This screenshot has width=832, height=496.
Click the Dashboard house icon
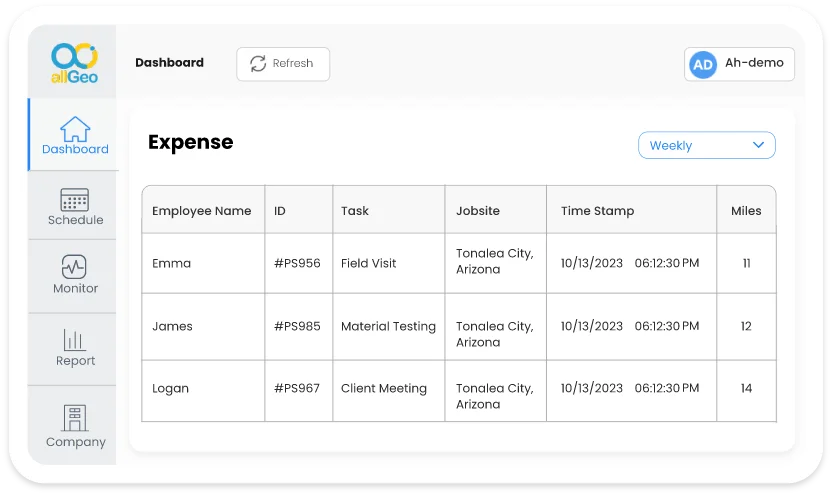tap(75, 129)
